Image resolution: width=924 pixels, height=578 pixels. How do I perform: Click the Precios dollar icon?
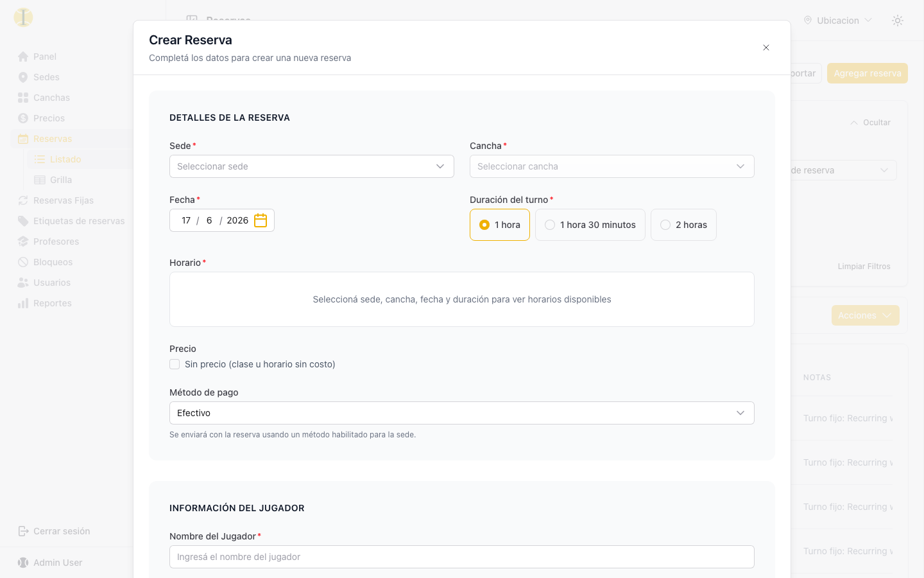[23, 118]
